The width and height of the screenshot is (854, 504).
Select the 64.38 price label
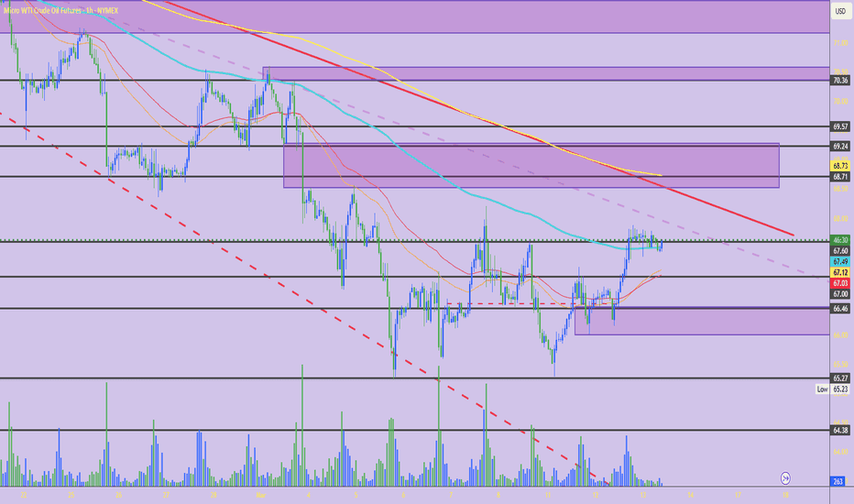click(x=840, y=431)
